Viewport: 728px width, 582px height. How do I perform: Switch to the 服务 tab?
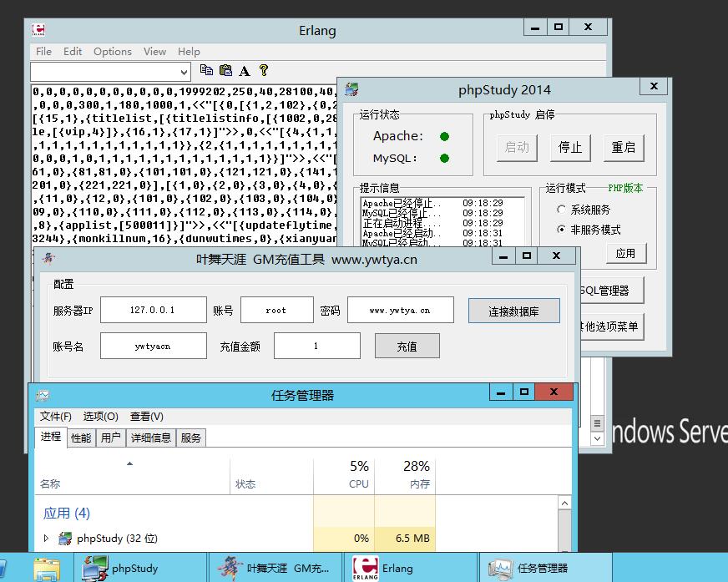pos(191,438)
